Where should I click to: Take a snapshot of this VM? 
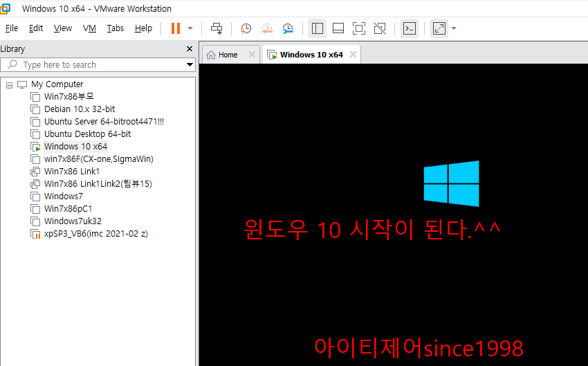click(x=246, y=28)
